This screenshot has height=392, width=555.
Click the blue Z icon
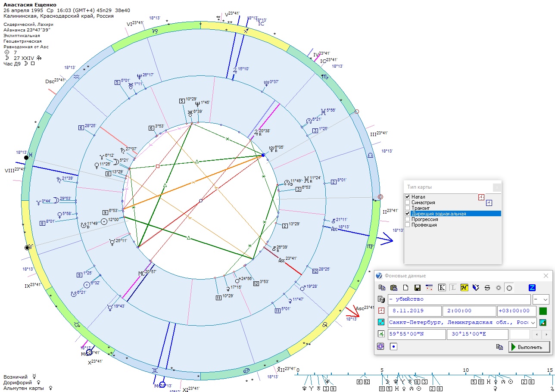[532, 288]
